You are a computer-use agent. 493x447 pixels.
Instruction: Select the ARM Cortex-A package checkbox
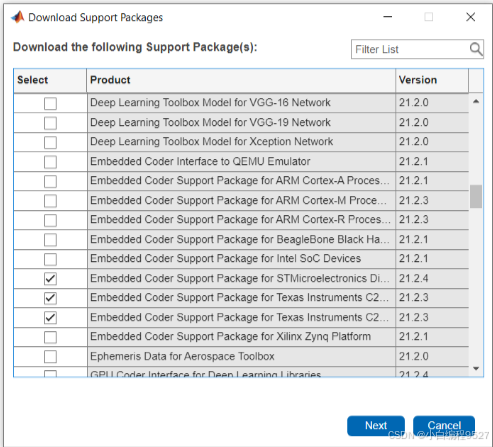pos(50,181)
